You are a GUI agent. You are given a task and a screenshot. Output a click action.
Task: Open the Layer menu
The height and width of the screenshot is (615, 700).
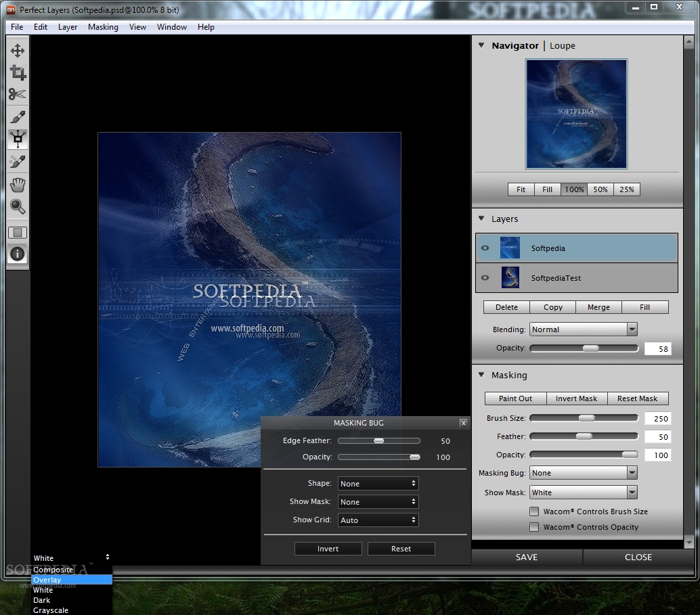pyautogui.click(x=68, y=27)
